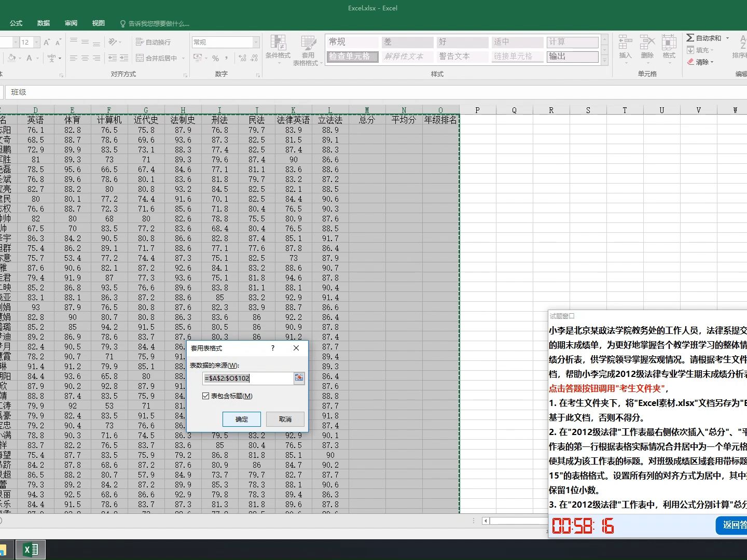This screenshot has height=560, width=747.
Task: Click the decrease indent icon
Action: point(112,58)
